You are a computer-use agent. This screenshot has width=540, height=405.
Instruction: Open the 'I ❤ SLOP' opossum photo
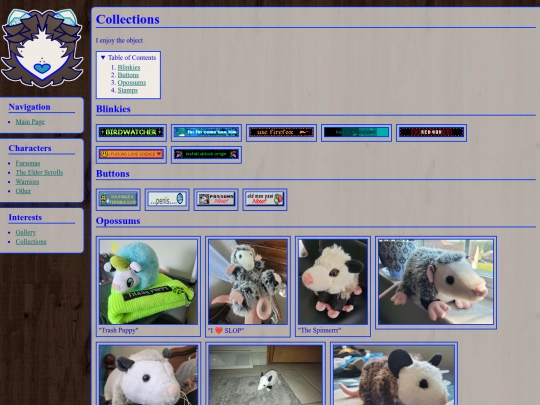(248, 282)
